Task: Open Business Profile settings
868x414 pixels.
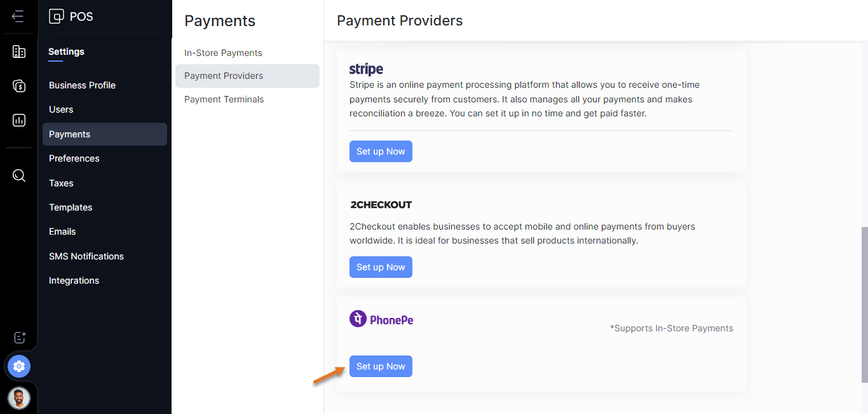Action: (82, 85)
